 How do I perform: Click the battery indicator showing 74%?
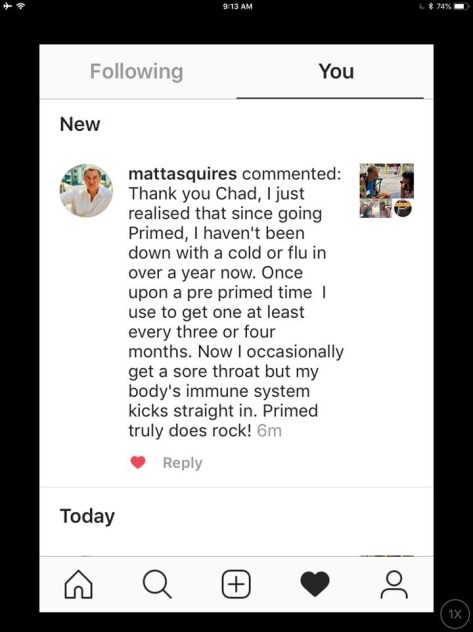tap(453, 6)
